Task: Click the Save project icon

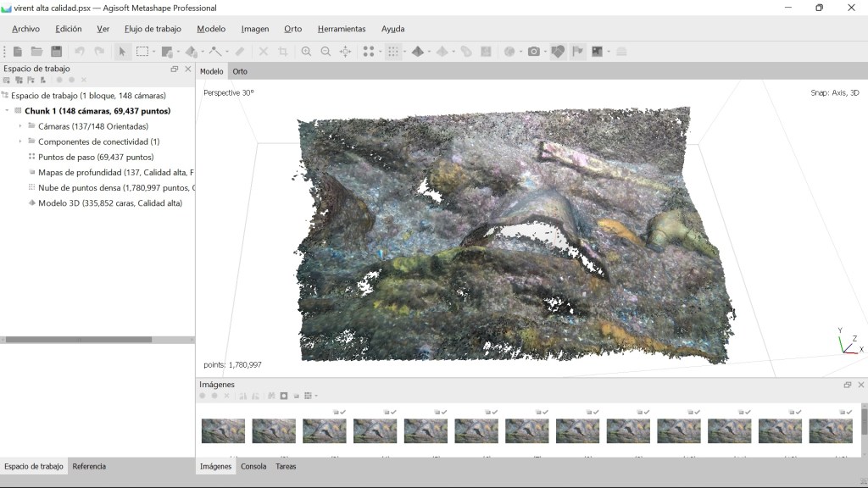Action: [56, 52]
